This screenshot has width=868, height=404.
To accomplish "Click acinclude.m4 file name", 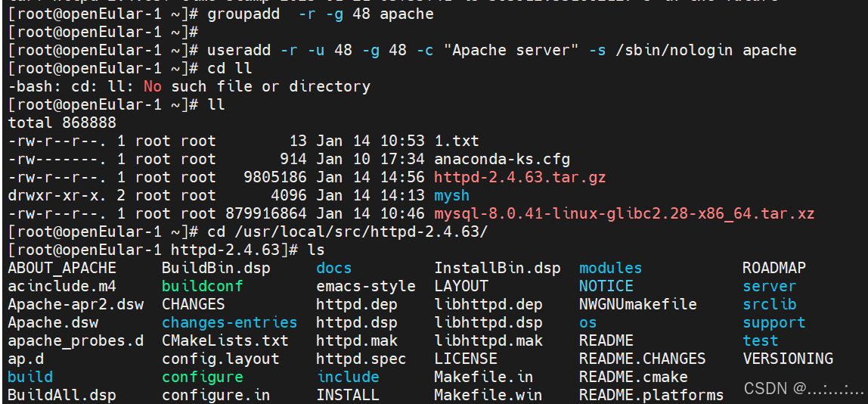I will pyautogui.click(x=62, y=286).
